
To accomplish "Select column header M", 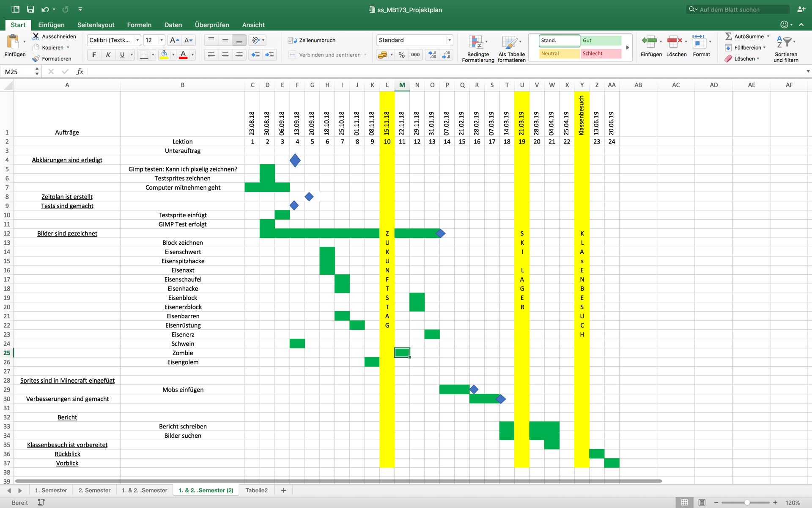I will point(402,85).
